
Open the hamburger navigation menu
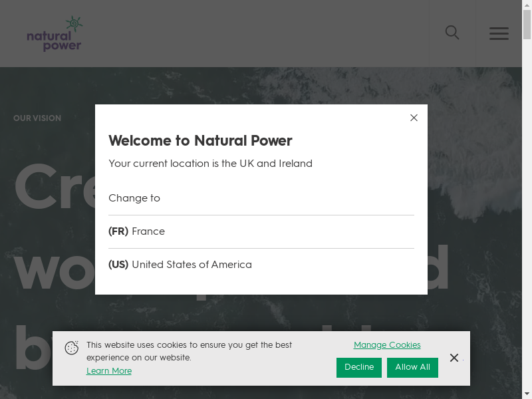click(499, 33)
